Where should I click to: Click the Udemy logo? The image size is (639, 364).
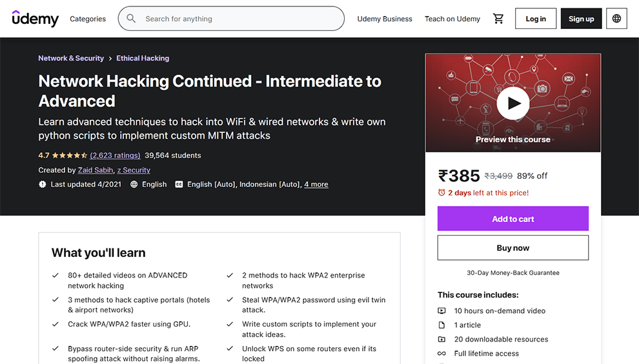(x=35, y=19)
